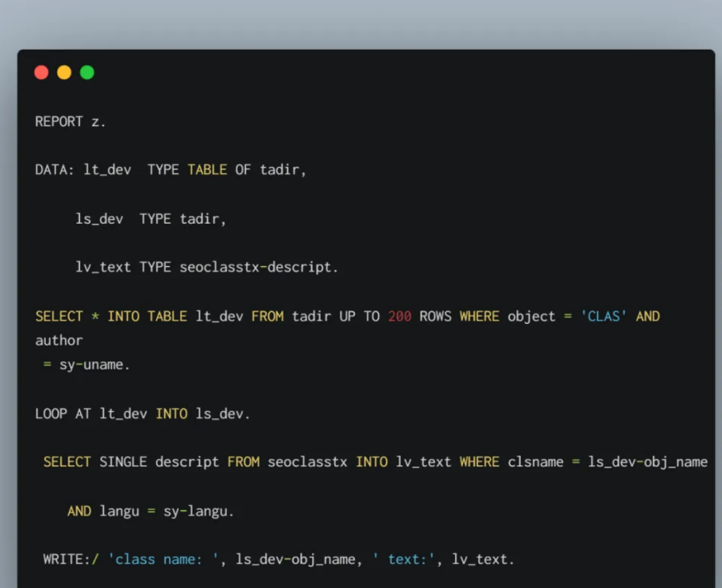Click the SELECT SINGLE keyword
722x588 pixels.
(96, 462)
